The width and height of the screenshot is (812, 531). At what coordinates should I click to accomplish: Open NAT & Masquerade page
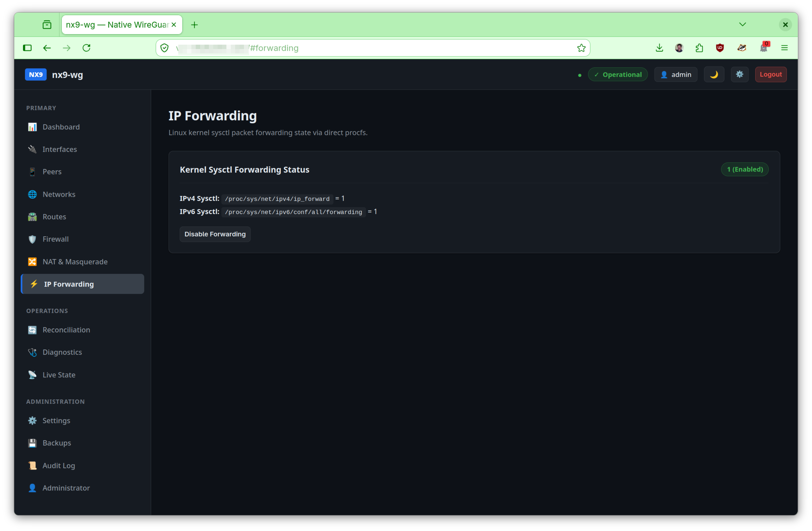82,262
